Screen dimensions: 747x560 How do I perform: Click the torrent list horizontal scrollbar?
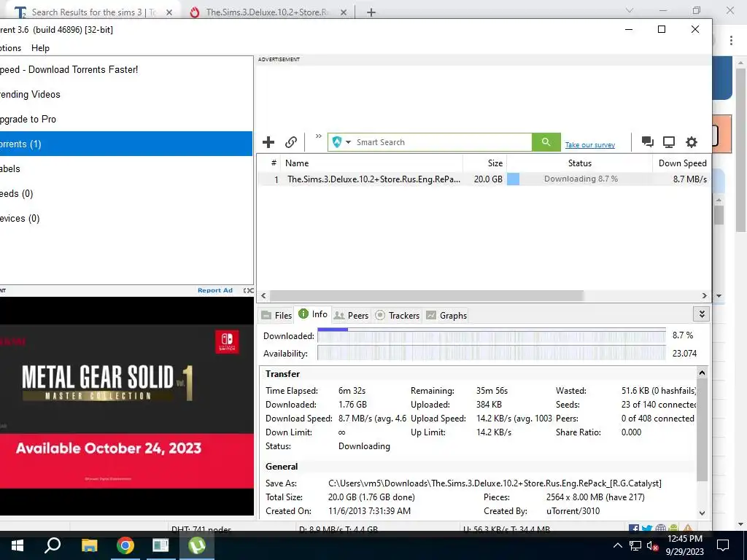427,296
